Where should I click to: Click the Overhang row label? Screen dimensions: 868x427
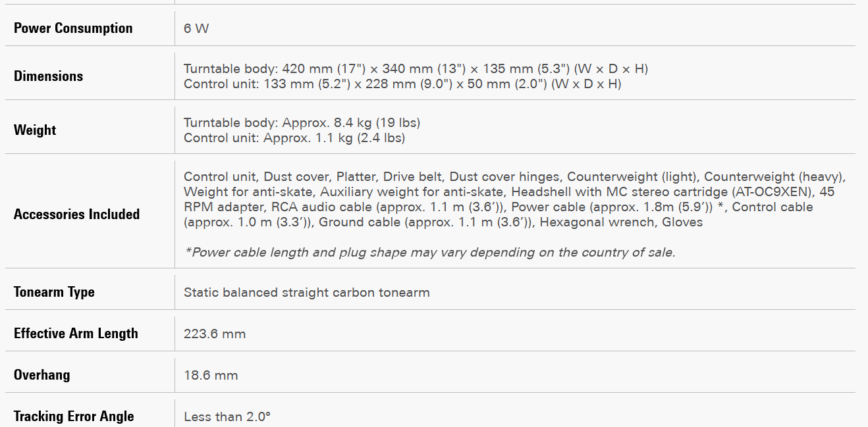pos(41,375)
